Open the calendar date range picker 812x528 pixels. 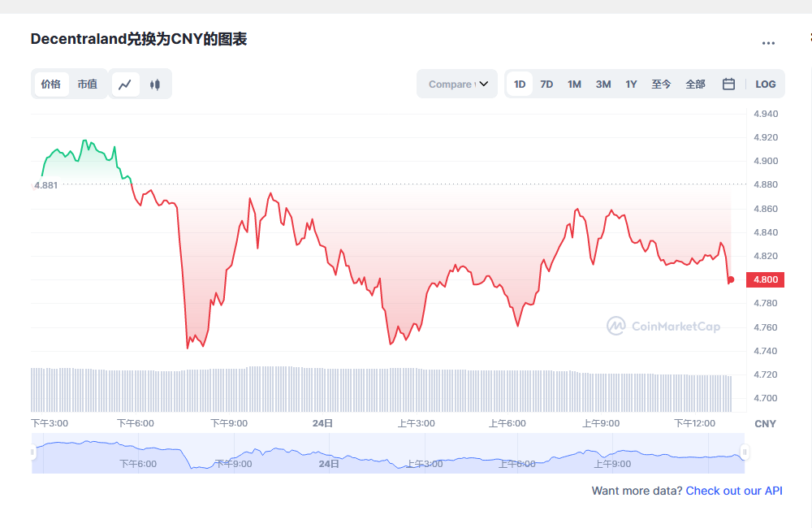tap(728, 84)
